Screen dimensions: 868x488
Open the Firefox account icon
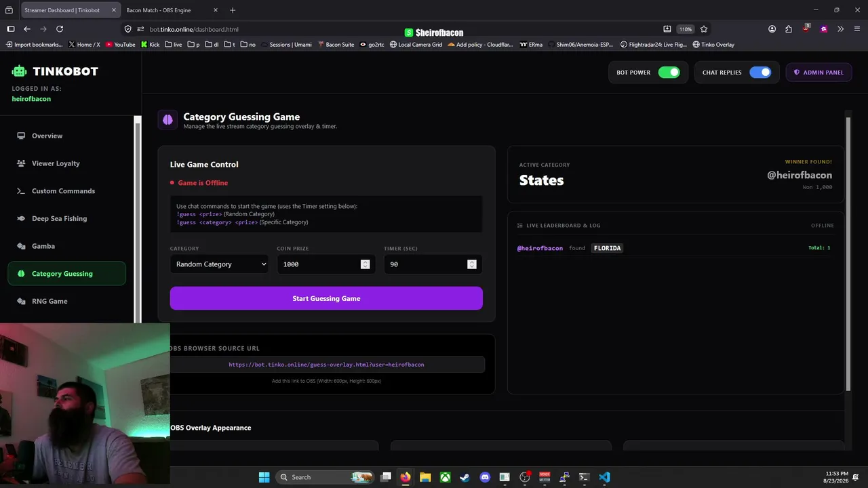pos(772,29)
